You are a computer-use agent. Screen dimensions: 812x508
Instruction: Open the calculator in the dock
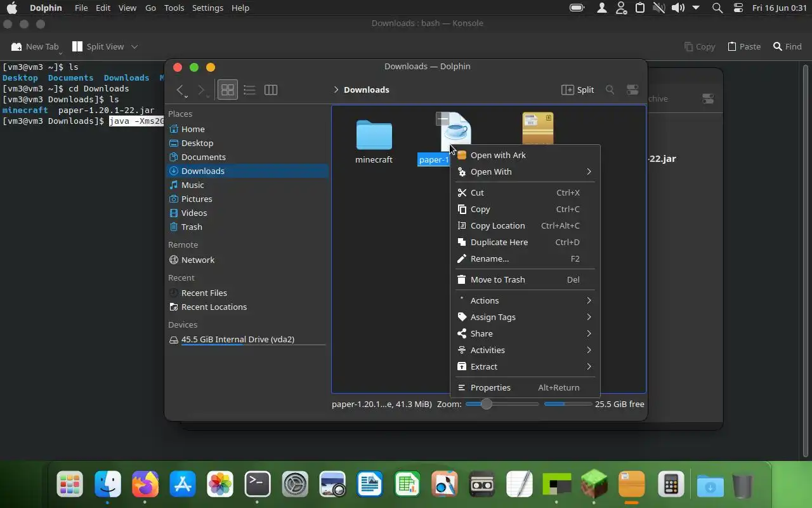[x=670, y=485]
